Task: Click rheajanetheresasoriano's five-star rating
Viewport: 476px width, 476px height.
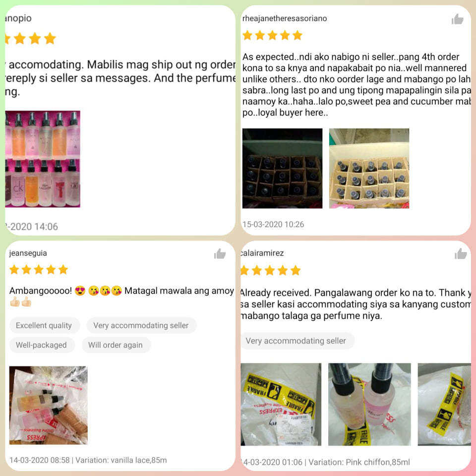Action: pyautogui.click(x=272, y=36)
